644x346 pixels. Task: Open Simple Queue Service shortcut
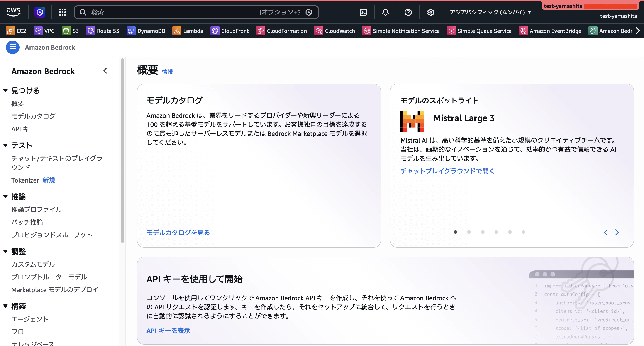[x=479, y=31]
